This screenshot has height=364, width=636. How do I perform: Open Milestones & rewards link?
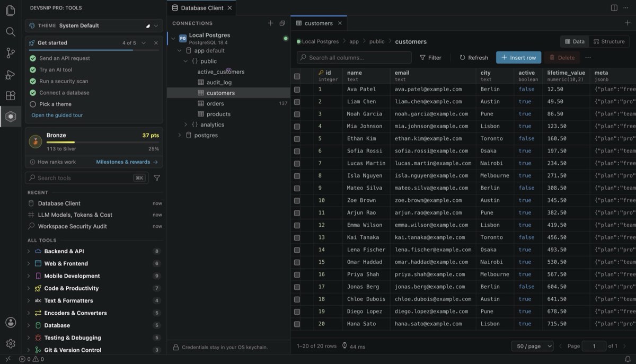click(127, 162)
